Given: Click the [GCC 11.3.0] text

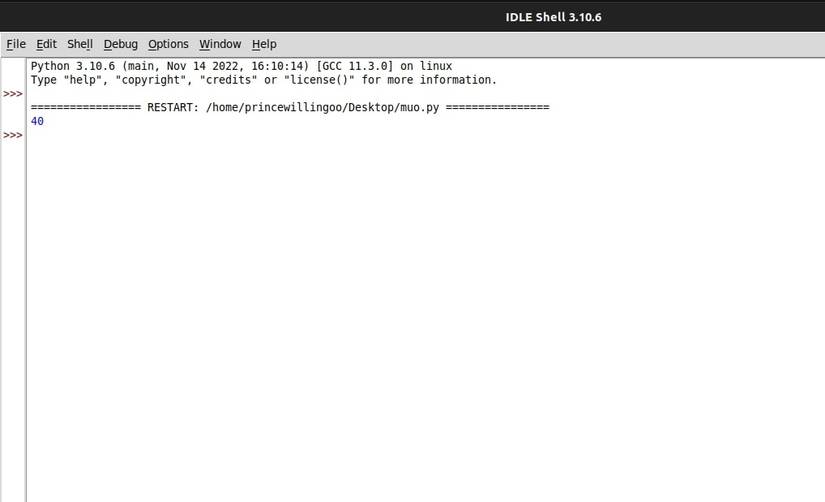Looking at the screenshot, I should pos(355,66).
